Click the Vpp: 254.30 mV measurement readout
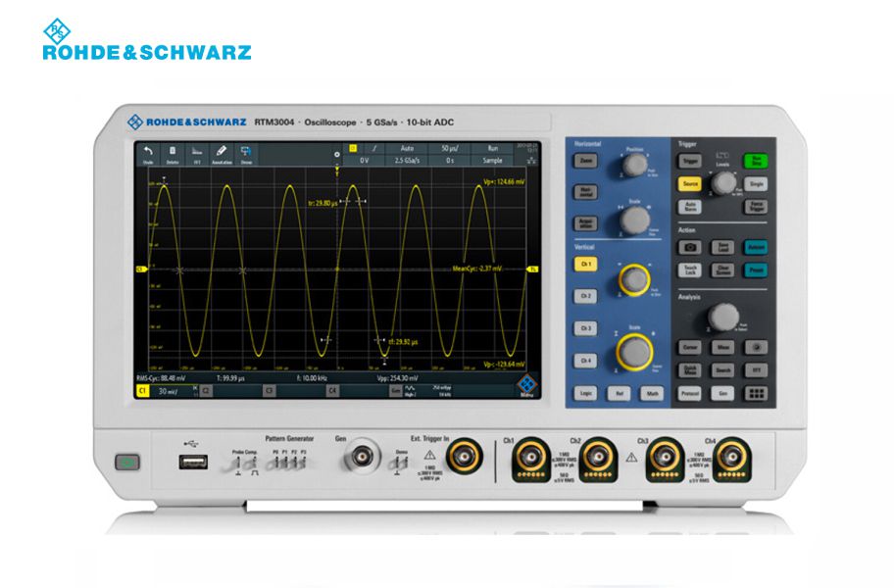The height and width of the screenshot is (588, 894). coord(397,377)
